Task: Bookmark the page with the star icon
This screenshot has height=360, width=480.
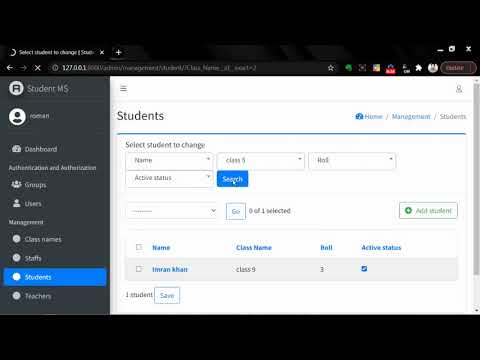Action: pyautogui.click(x=331, y=68)
